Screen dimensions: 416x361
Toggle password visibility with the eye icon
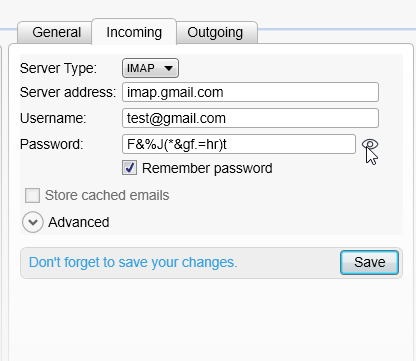pos(370,144)
